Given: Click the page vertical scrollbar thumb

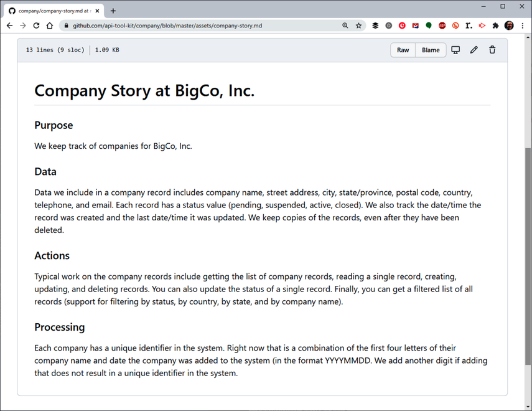Looking at the screenshot, I should [528, 257].
